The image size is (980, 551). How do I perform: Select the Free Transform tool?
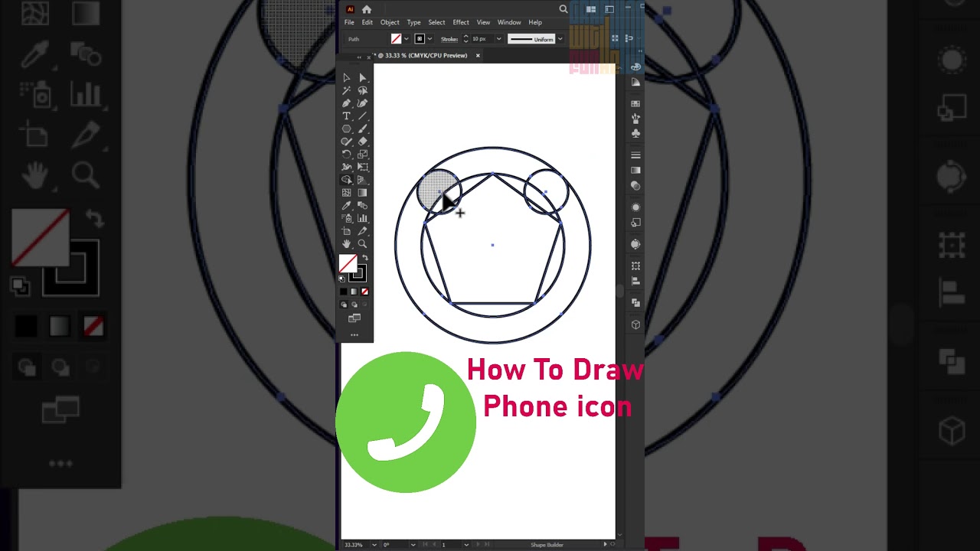pyautogui.click(x=363, y=167)
